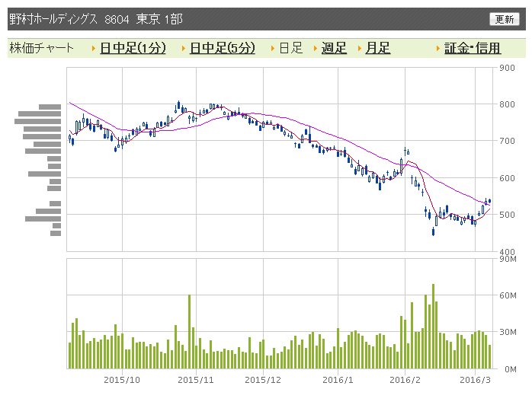Click the 900 price axis label
This screenshot has height=405, width=532.
point(508,68)
